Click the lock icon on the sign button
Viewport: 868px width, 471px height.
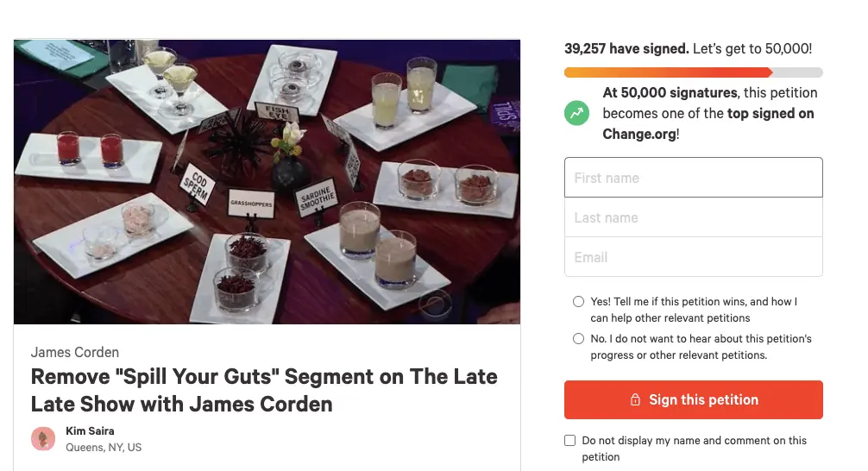click(635, 400)
